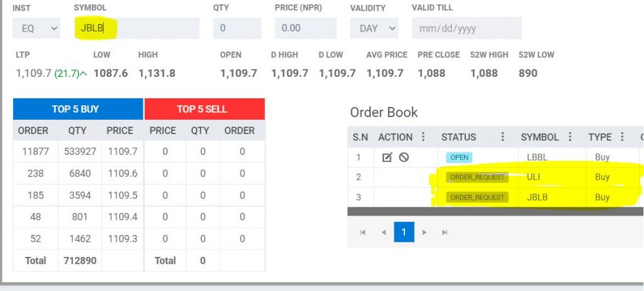
Task: Cancel the LBBL order with circle-slash icon
Action: tap(404, 157)
